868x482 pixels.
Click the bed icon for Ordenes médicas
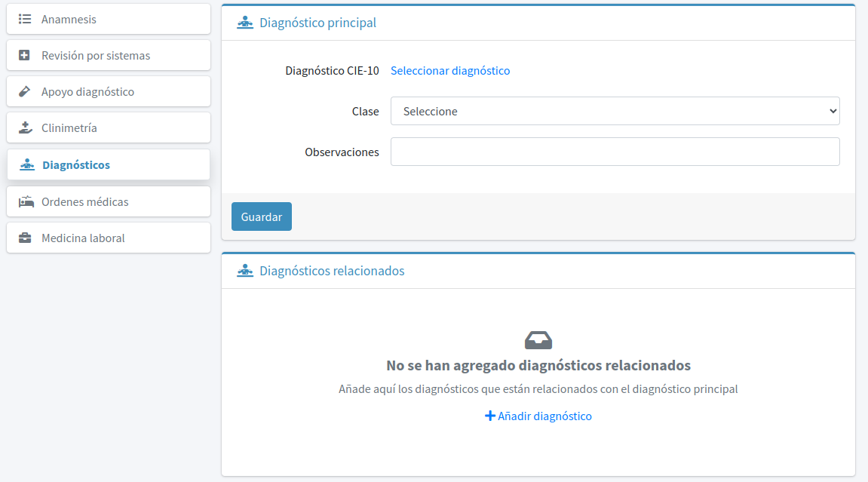26,201
